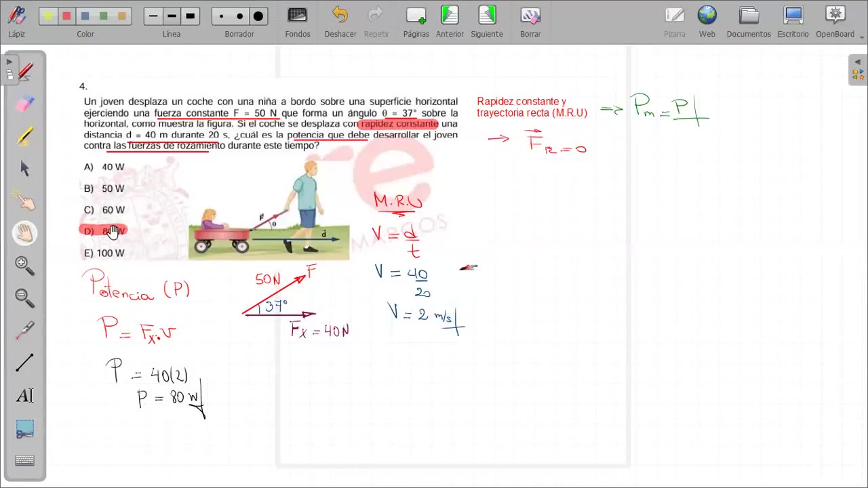
Task: Select the laser pointer tool
Action: click(x=25, y=331)
